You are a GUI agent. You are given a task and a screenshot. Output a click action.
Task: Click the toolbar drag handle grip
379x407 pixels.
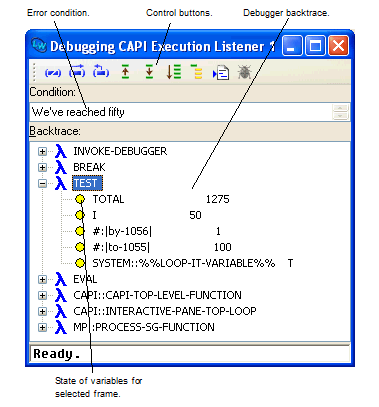[34, 72]
